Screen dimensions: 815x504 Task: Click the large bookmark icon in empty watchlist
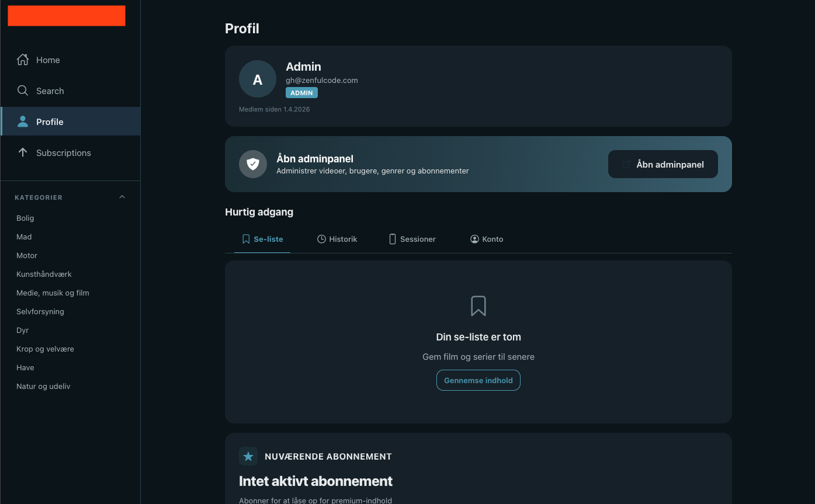[x=478, y=306]
